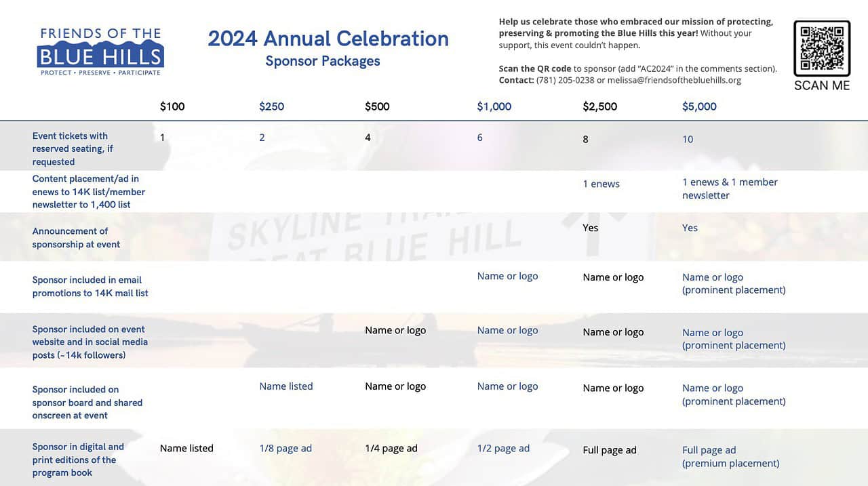Viewport: 868px width, 486px height.
Task: Click the QR code image
Action: (822, 47)
